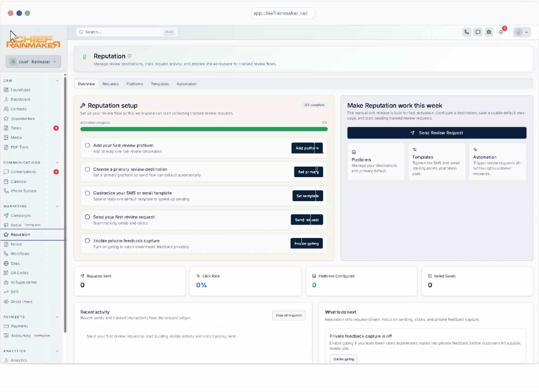Click the Activation progress bar

coord(204,129)
